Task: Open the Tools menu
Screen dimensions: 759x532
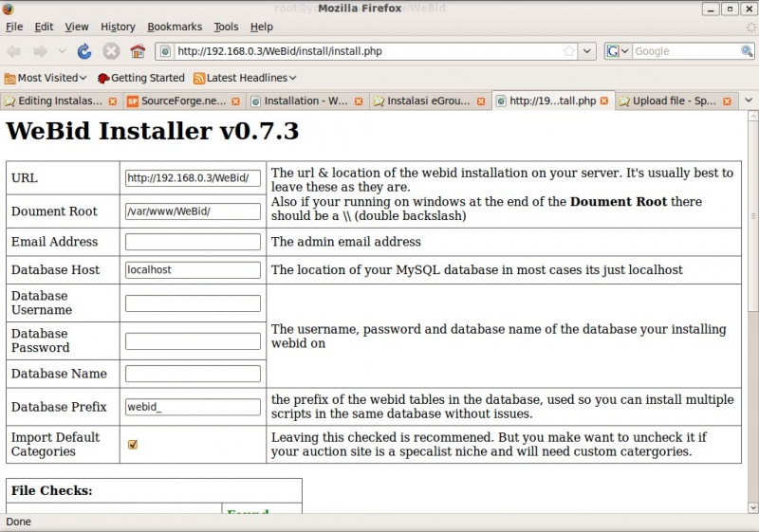Action: tap(226, 27)
